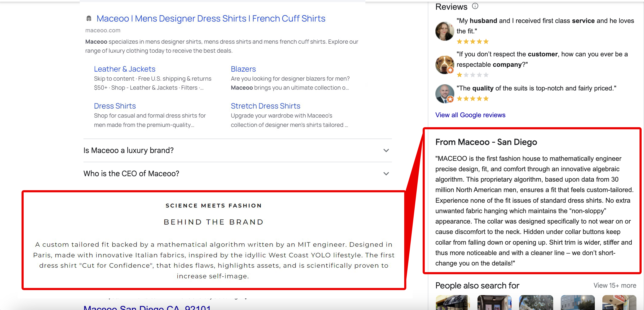The width and height of the screenshot is (644, 310).
Task: Click the 'quality of the suits is top-notch' review text
Action: tap(536, 88)
